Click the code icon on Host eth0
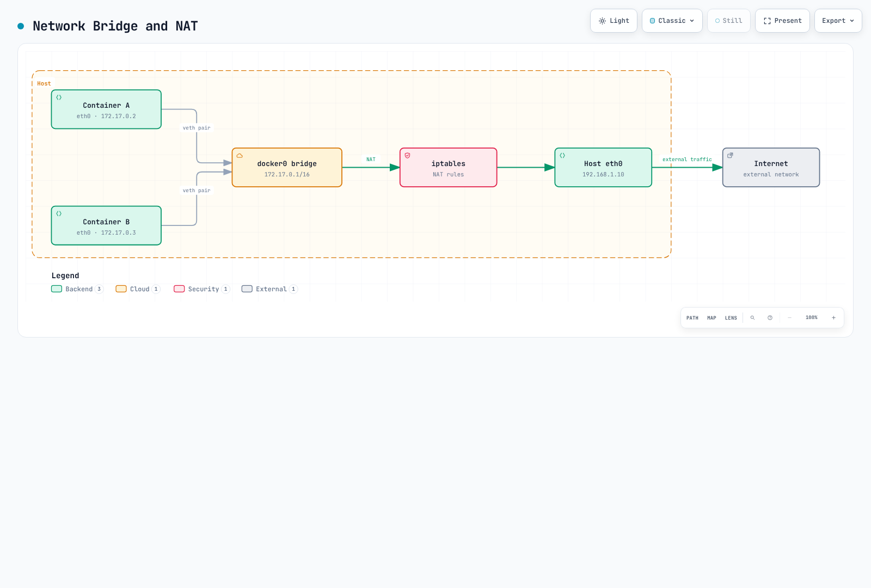 [x=562, y=156]
